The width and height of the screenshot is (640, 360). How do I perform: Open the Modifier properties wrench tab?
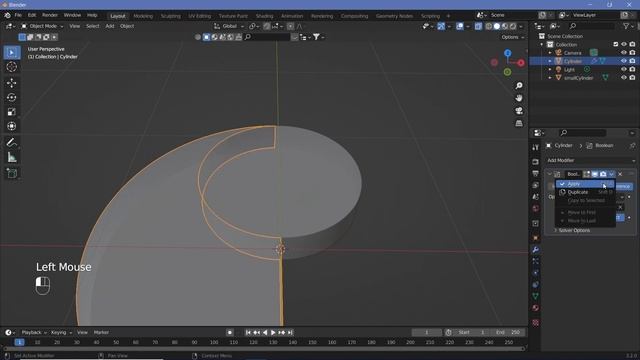(536, 250)
